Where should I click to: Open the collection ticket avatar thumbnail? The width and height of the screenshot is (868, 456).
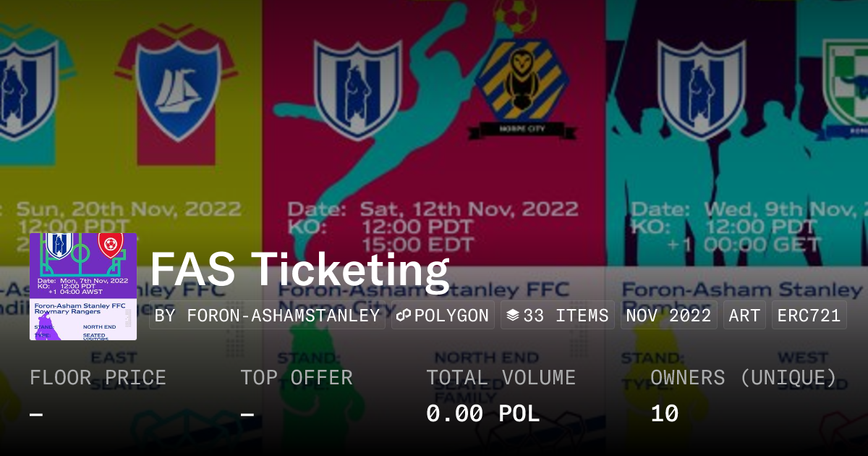click(82, 284)
